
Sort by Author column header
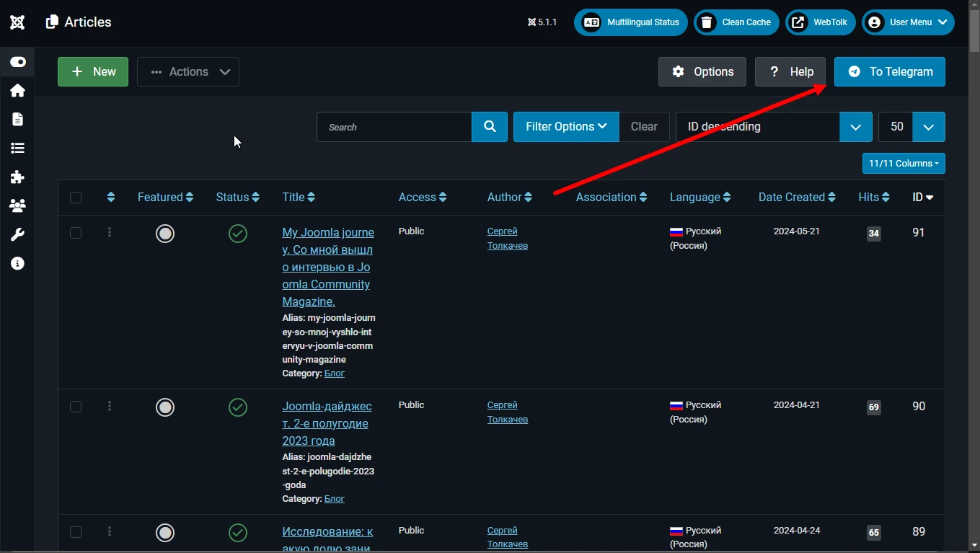coord(510,197)
